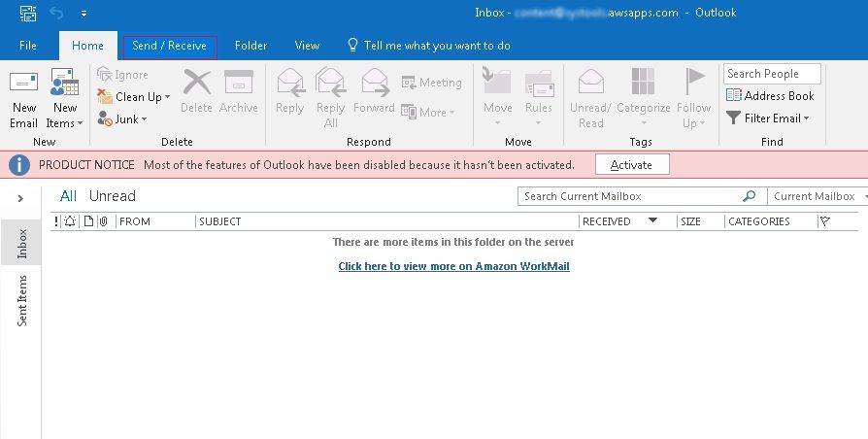
Task: Select Inbox in collapsed folder pane
Action: tap(21, 243)
